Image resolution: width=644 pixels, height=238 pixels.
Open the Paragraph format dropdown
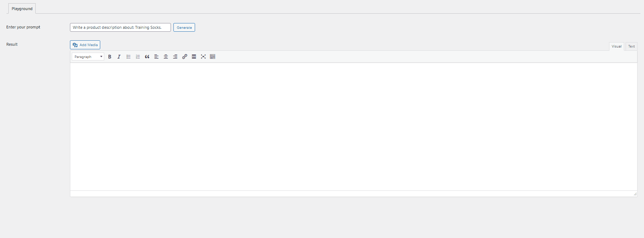click(88, 57)
